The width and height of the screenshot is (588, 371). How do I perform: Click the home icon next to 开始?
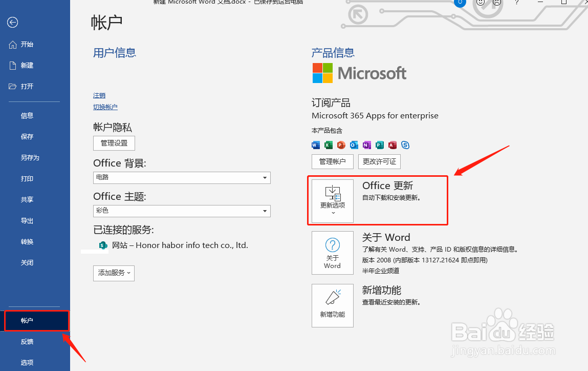tap(13, 45)
